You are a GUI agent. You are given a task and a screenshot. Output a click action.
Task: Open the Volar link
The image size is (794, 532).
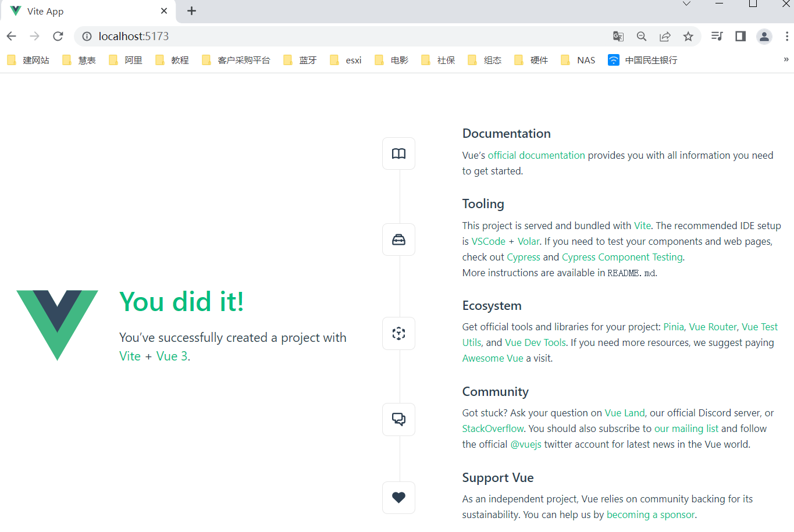[528, 241]
